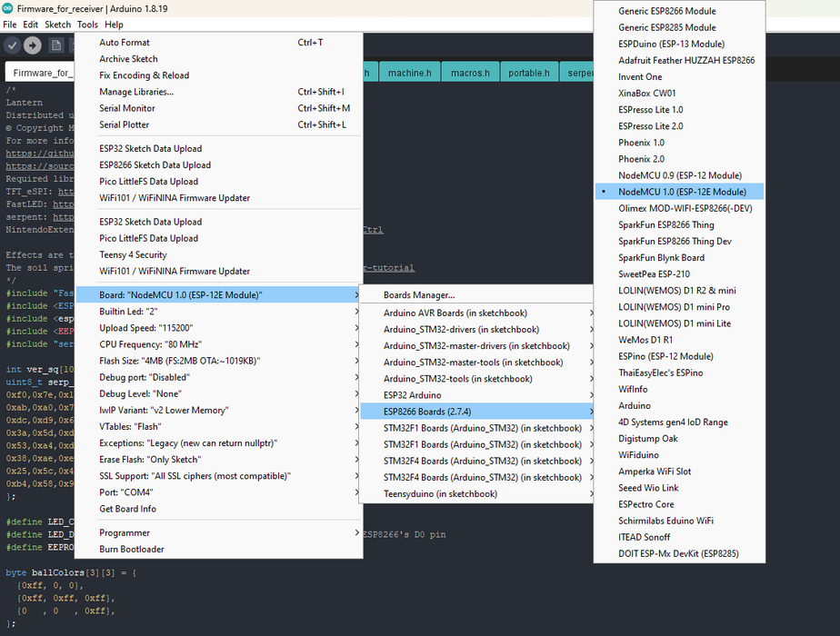Screen dimensions: 840x636
Task: Choose Auto Format from Tools menu
Action: 219,43
